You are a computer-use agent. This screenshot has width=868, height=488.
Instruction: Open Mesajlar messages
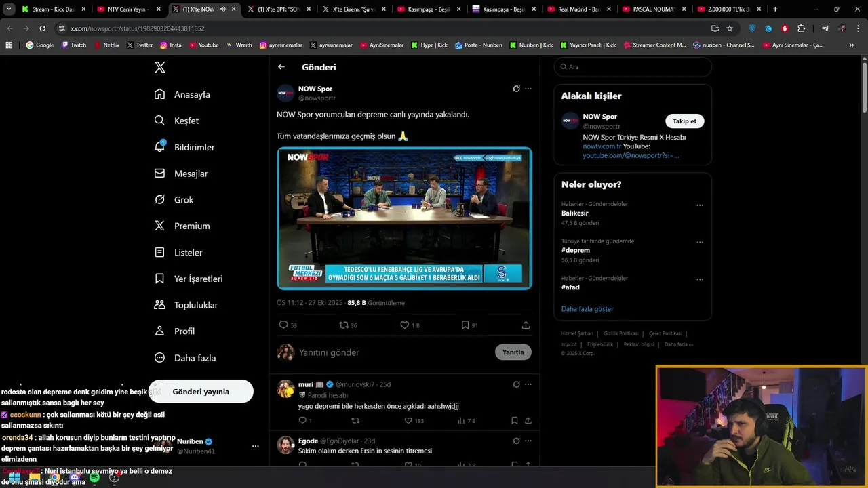point(181,174)
